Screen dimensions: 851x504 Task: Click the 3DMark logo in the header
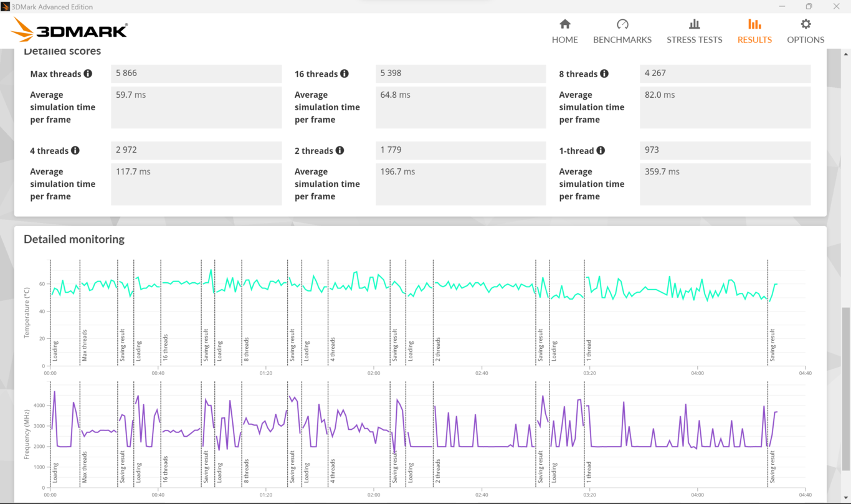point(69,30)
